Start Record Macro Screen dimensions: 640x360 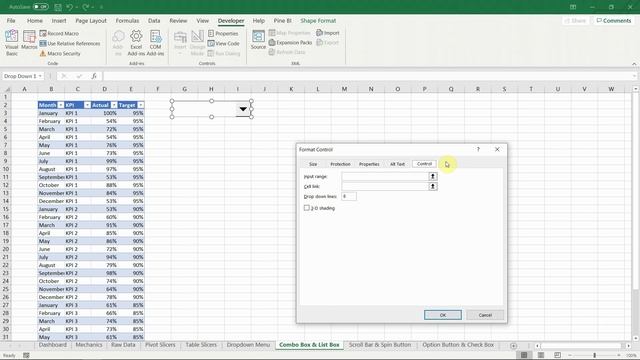(59, 33)
